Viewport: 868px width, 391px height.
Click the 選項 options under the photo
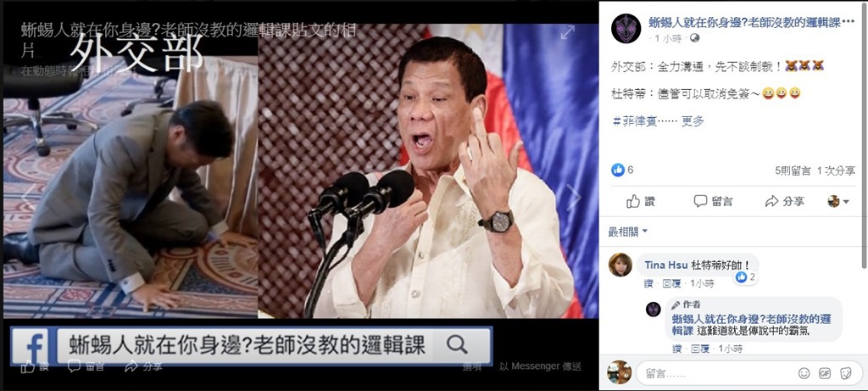pos(472,366)
